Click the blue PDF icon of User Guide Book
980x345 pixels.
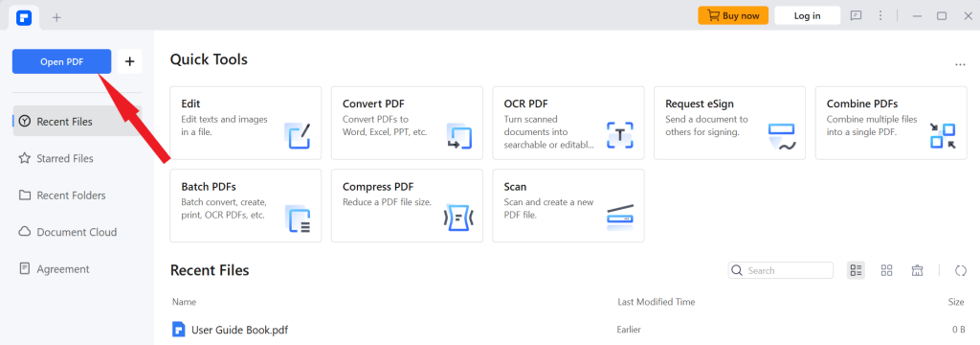[179, 330]
